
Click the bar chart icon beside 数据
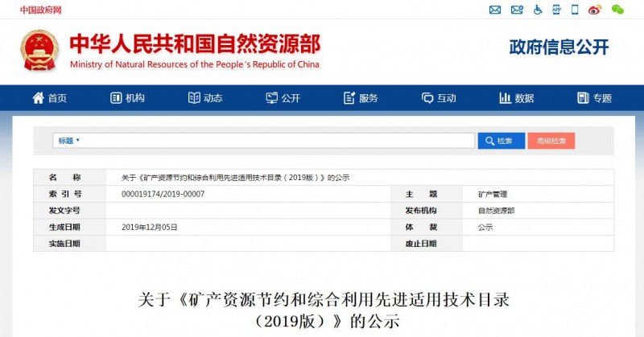click(x=506, y=97)
